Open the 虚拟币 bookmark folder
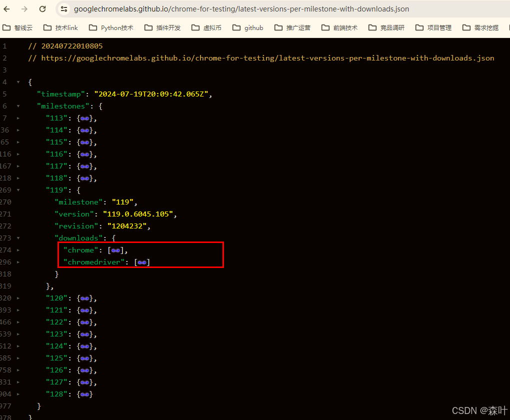 coord(206,27)
